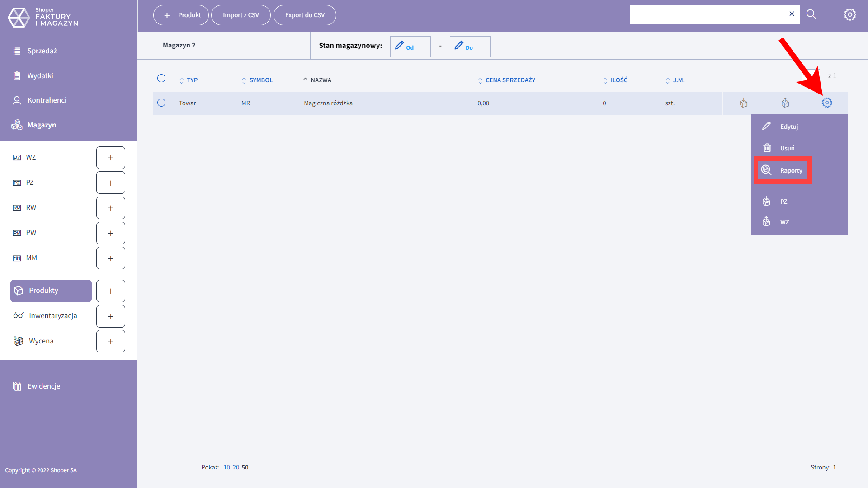Viewport: 868px width, 488px height.
Task: Choose Raporty from context menu
Action: (791, 170)
